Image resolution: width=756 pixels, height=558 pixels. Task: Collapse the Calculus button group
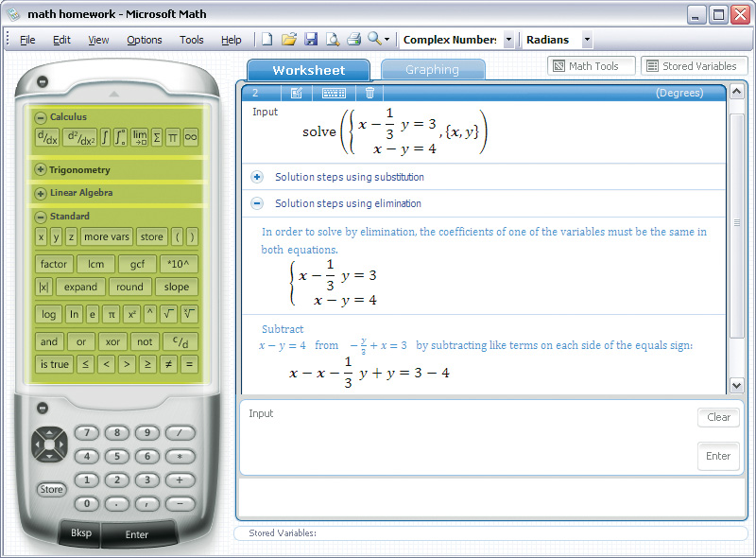point(41,117)
